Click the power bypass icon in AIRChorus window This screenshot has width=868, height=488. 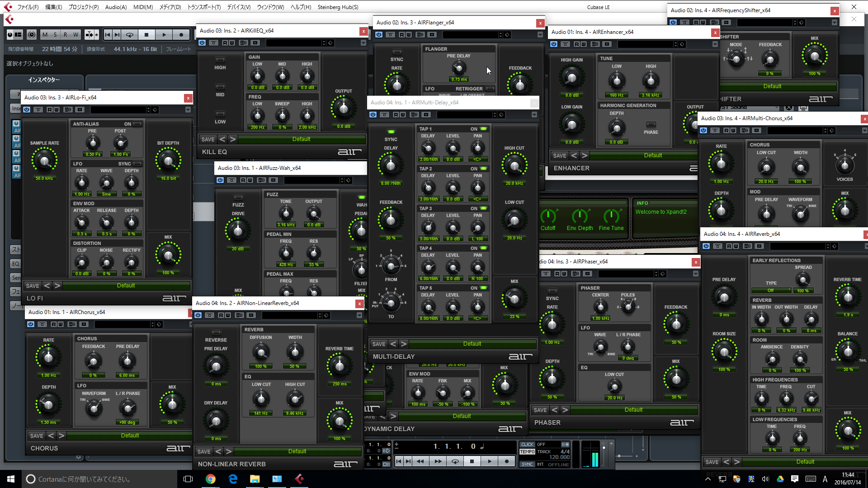[31, 324]
